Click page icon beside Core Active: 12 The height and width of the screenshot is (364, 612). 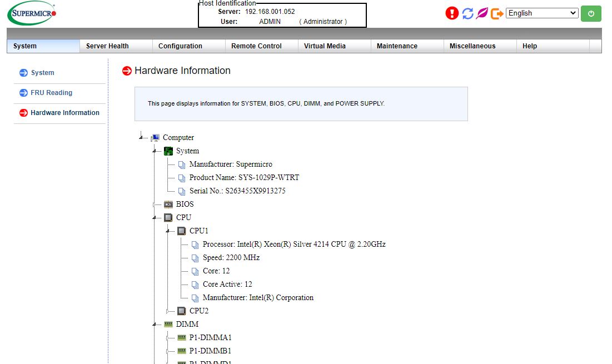coord(195,285)
